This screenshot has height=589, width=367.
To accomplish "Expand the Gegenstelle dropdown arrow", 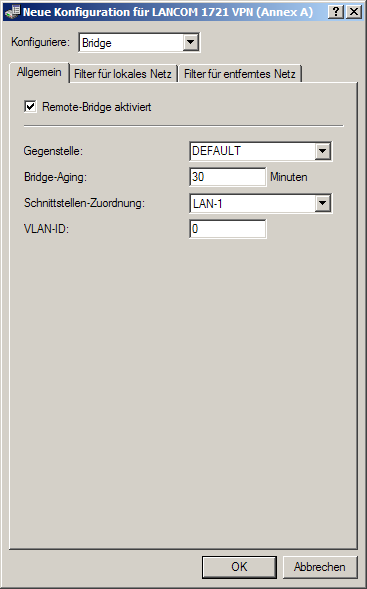I will 322,151.
